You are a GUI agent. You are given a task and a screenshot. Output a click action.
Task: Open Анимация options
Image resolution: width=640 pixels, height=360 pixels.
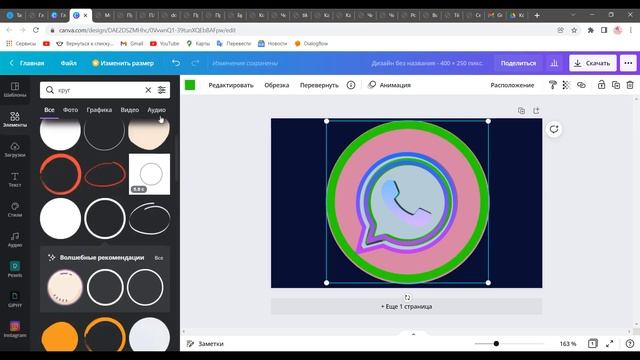(389, 85)
